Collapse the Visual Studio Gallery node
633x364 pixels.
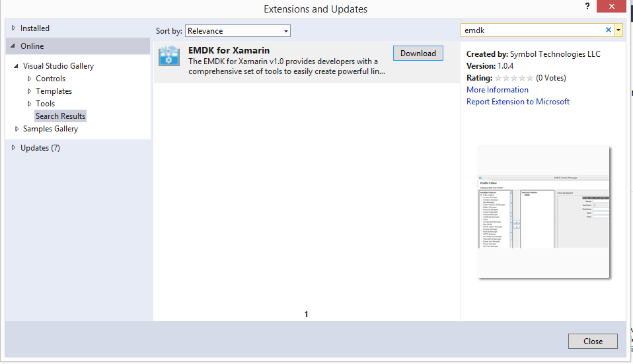tap(16, 66)
